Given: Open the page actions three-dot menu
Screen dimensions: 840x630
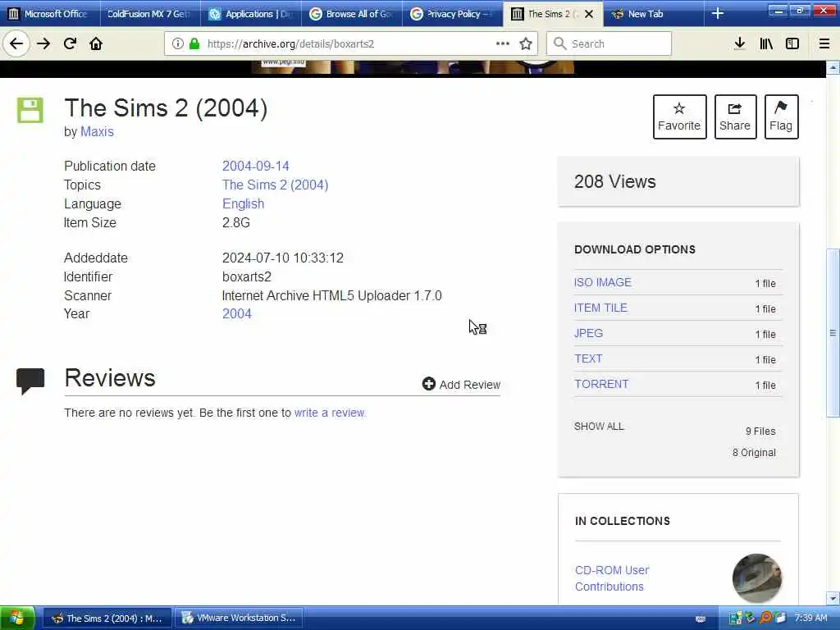Looking at the screenshot, I should 503,43.
